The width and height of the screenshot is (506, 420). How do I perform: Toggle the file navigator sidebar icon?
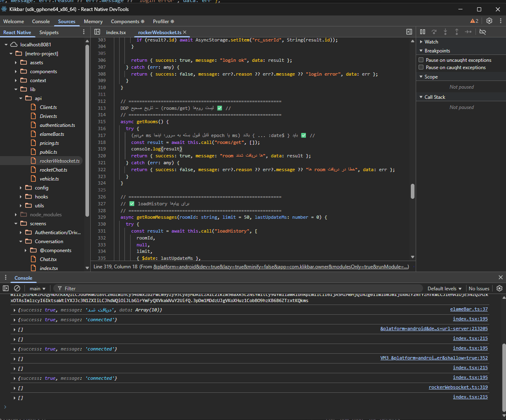pos(97,32)
